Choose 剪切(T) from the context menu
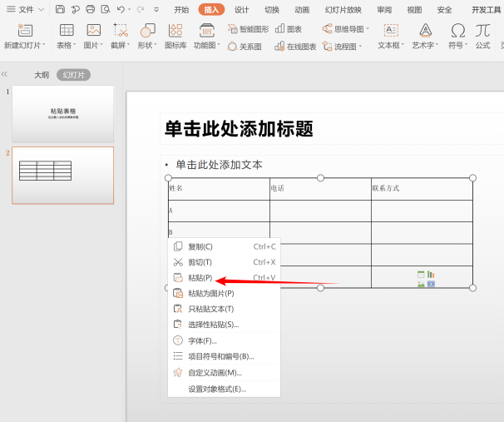504x422 pixels. [x=224, y=262]
